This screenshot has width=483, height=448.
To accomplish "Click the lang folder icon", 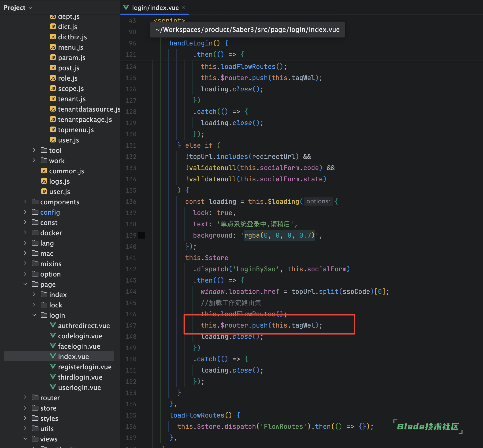I will tap(35, 243).
